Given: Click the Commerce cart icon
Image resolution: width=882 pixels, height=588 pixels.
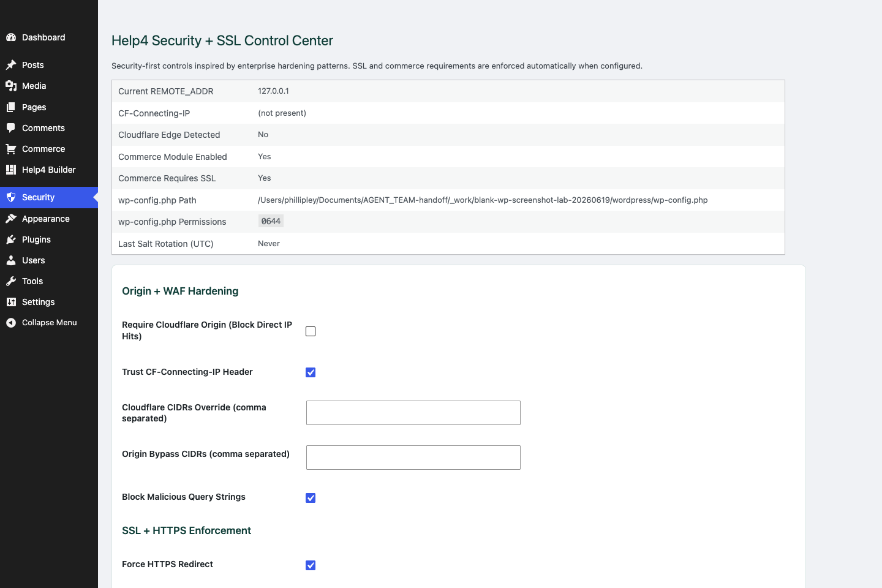Looking at the screenshot, I should tap(11, 149).
